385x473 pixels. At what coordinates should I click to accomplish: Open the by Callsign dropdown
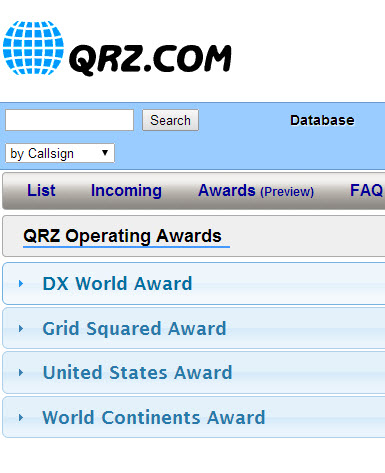(x=60, y=153)
